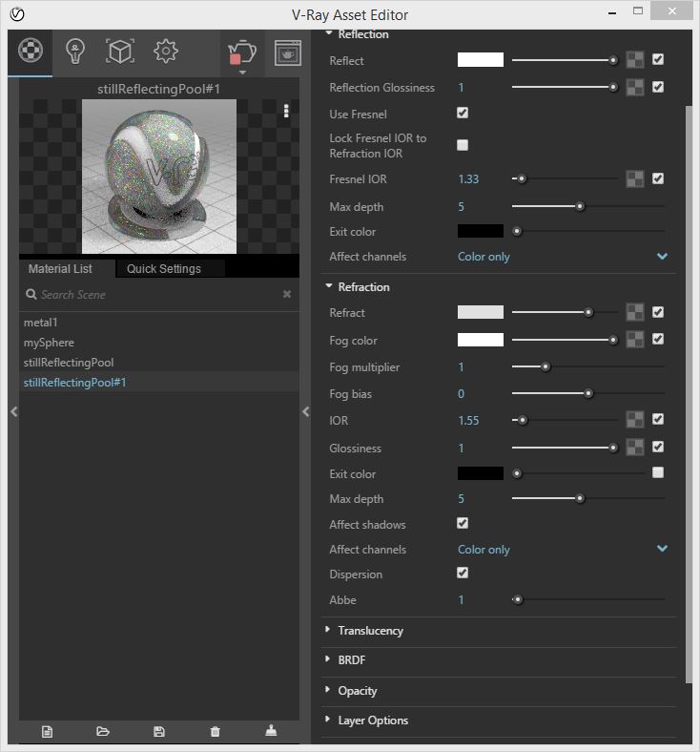Click the purge unused materials icon
The image size is (700, 752).
[271, 730]
